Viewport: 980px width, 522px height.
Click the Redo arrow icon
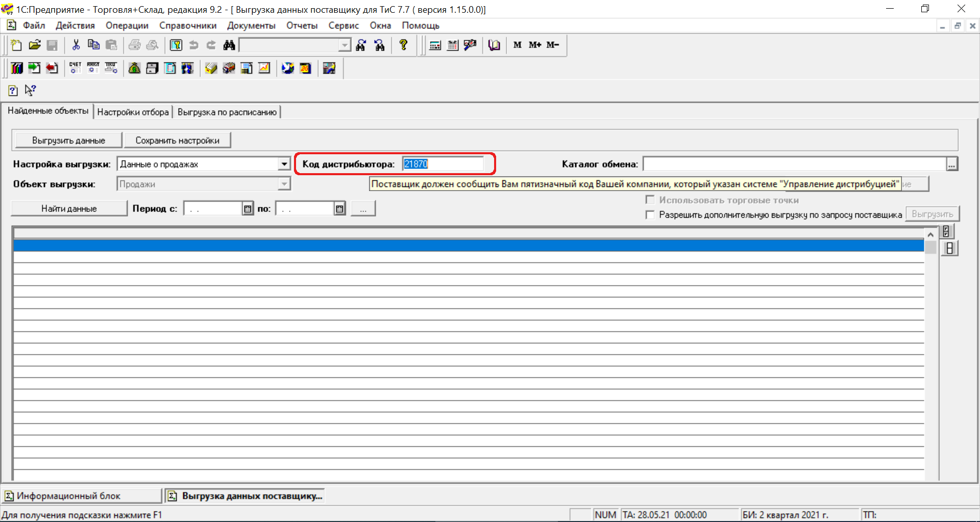211,45
